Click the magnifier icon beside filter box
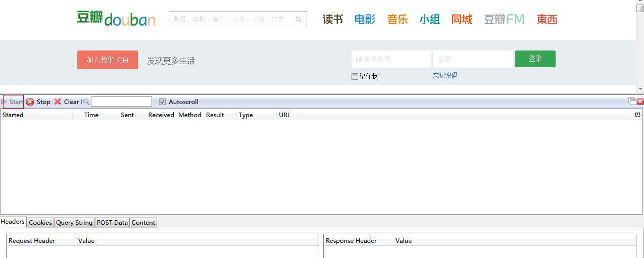Screen dimensions: 644x258 (86, 101)
